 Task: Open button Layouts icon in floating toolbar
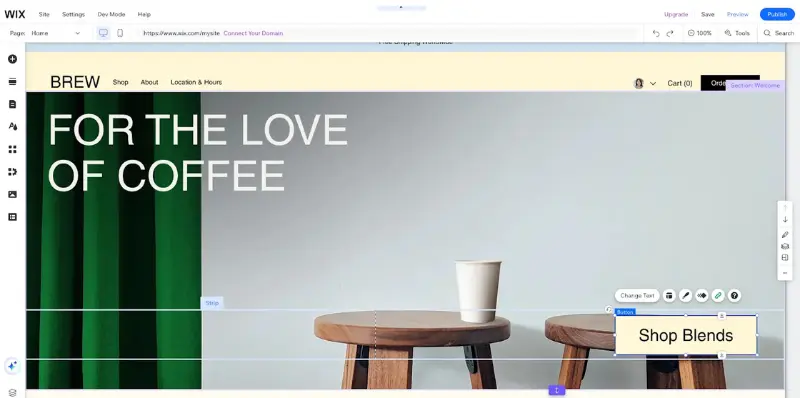click(669, 295)
